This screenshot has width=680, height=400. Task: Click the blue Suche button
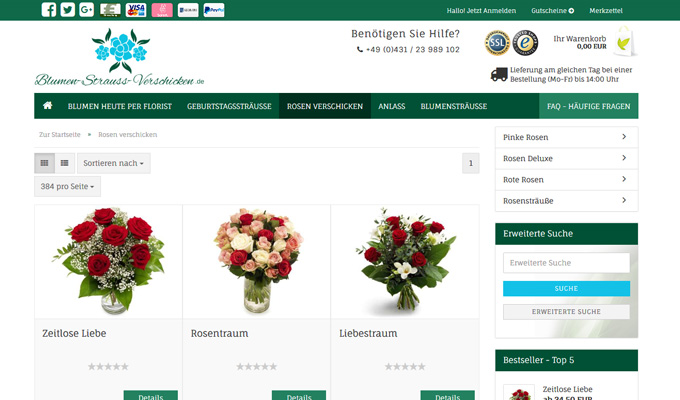pos(566,289)
